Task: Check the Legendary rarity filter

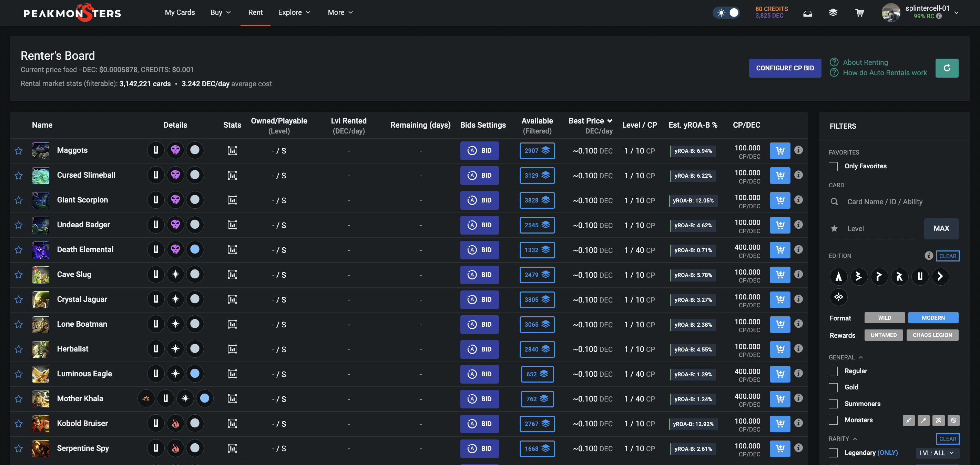Action: coord(833,453)
